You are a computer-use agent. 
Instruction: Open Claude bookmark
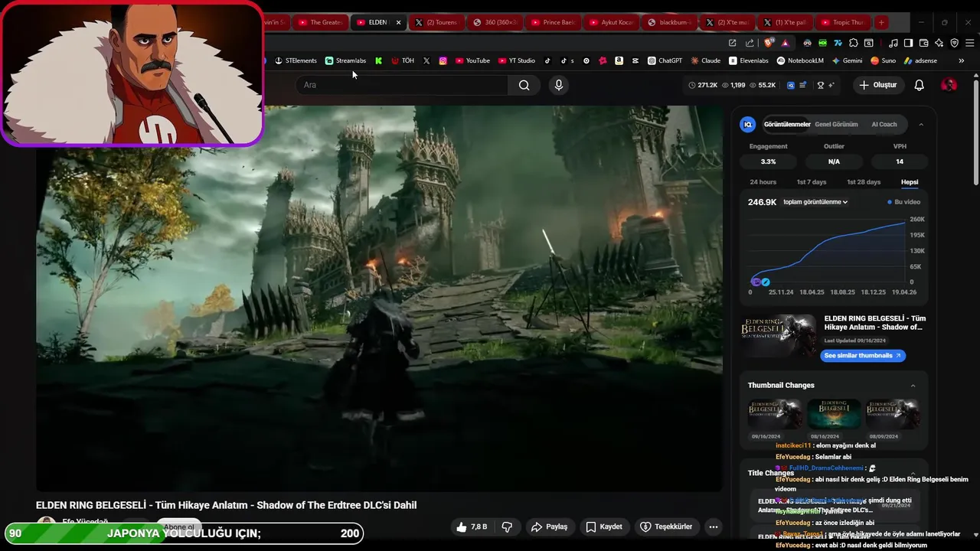pyautogui.click(x=705, y=60)
